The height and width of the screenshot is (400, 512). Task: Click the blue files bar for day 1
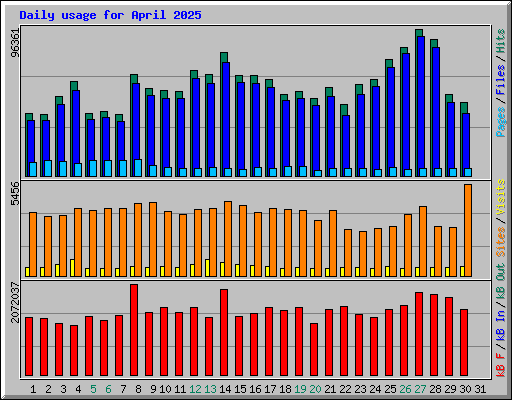[x=31, y=142]
